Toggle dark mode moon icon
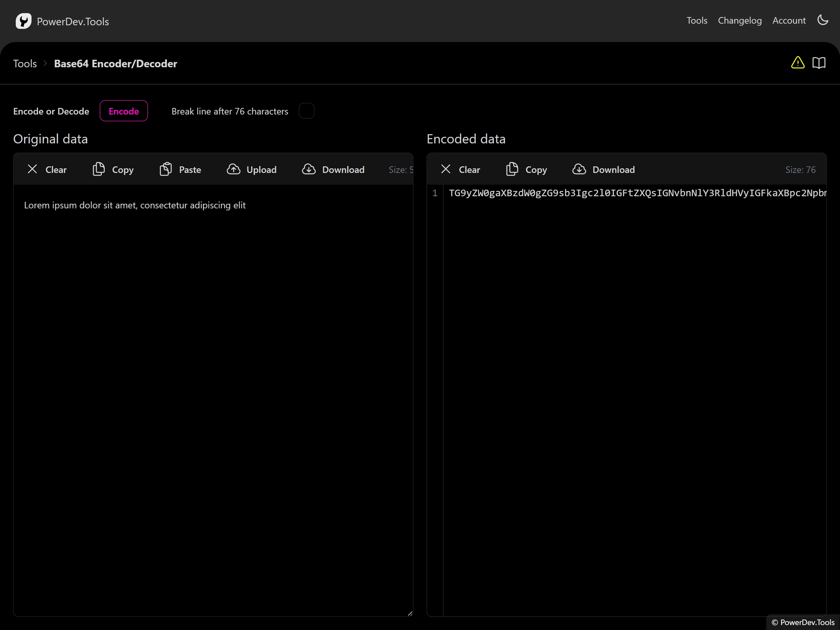Screen dimensions: 840x630 pos(823,20)
